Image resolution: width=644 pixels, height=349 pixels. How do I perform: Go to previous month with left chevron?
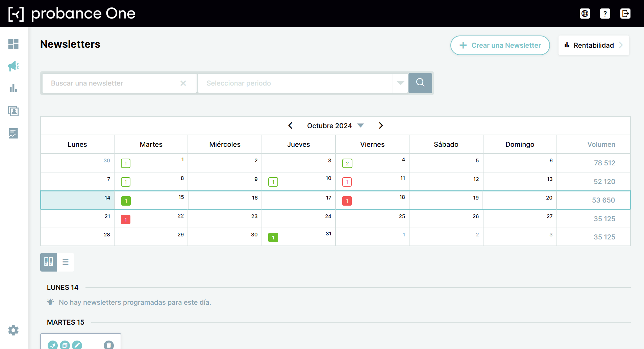pyautogui.click(x=290, y=125)
